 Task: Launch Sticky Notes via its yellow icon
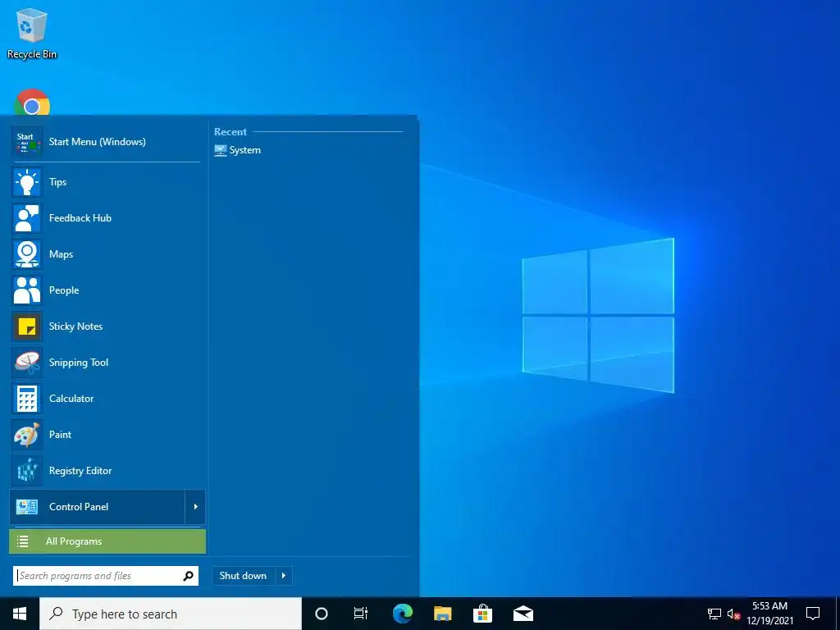coord(27,326)
